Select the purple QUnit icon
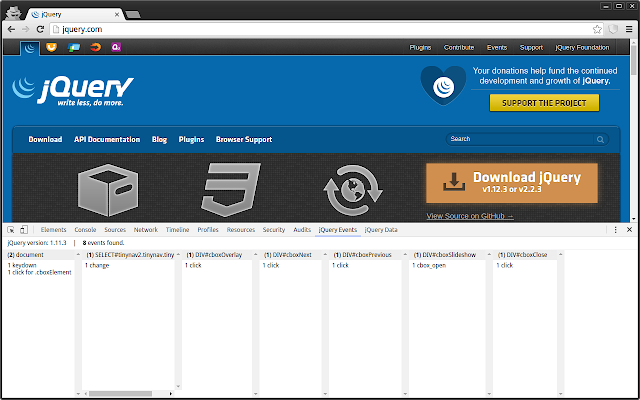640x400 pixels. coord(116,47)
